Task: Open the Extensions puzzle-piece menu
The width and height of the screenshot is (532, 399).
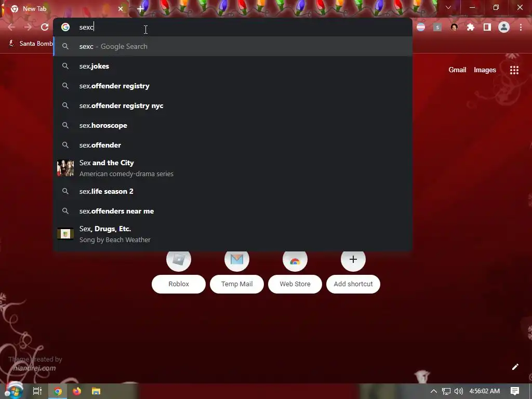Action: tap(471, 27)
